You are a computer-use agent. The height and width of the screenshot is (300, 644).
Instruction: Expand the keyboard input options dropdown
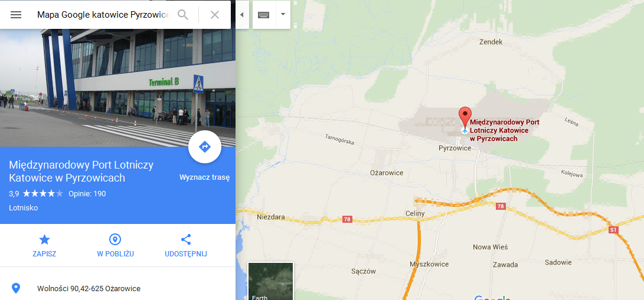(283, 14)
